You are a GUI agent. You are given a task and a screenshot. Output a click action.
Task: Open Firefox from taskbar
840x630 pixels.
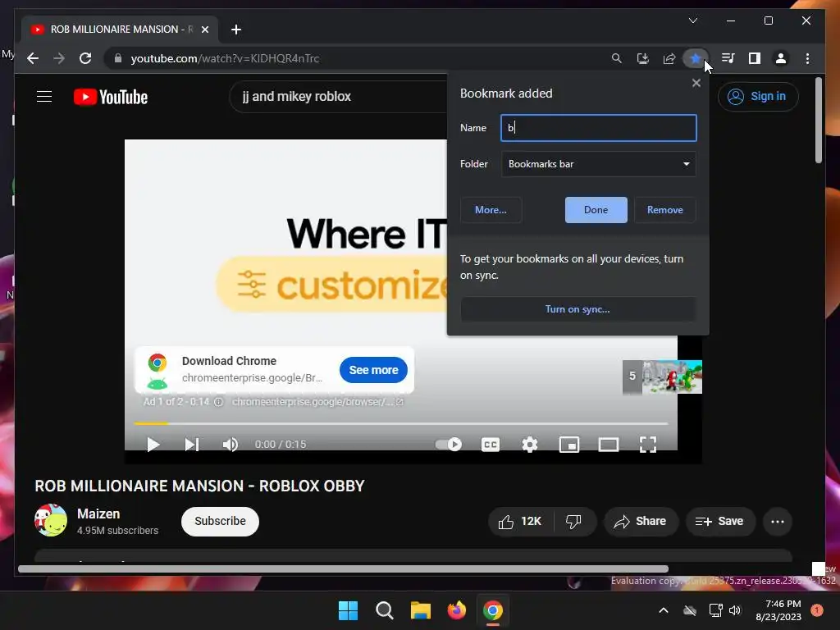(x=456, y=610)
